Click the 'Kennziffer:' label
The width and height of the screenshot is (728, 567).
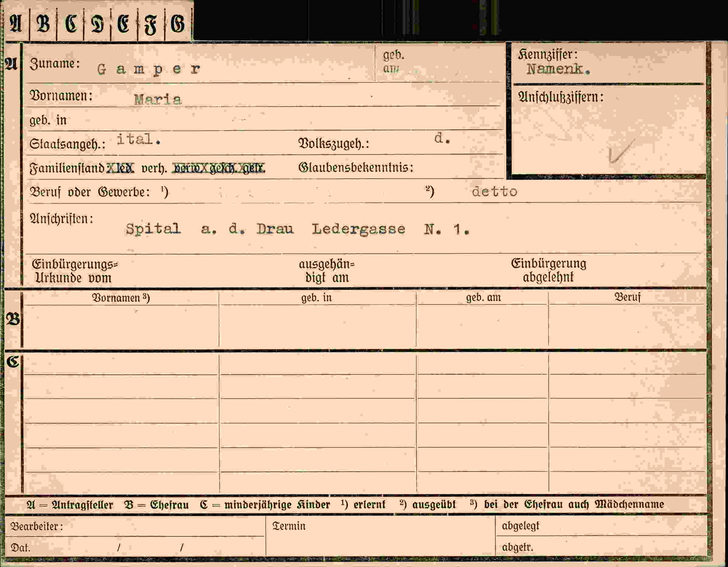pos(548,55)
